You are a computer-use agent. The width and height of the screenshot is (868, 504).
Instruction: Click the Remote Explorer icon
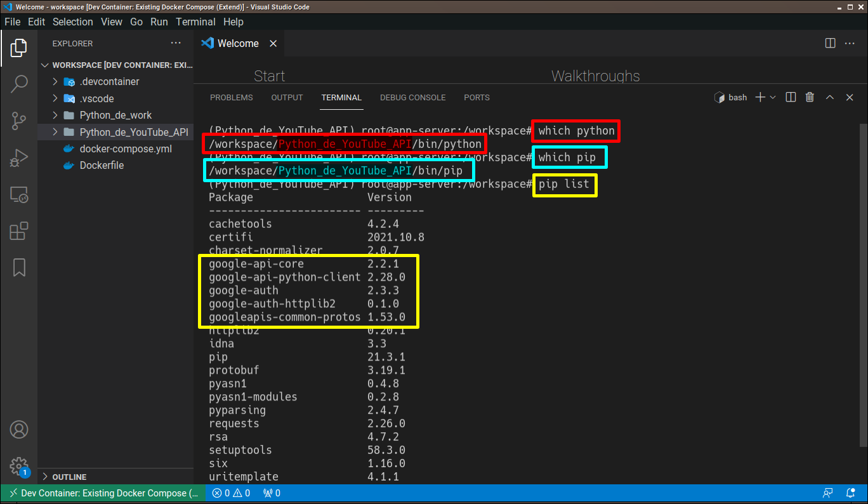pyautogui.click(x=19, y=195)
